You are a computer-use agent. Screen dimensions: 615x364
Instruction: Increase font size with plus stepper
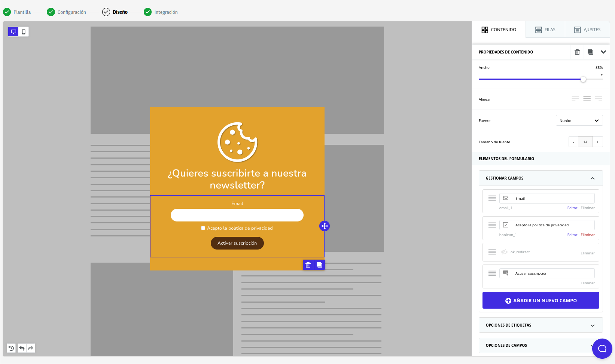coord(598,142)
